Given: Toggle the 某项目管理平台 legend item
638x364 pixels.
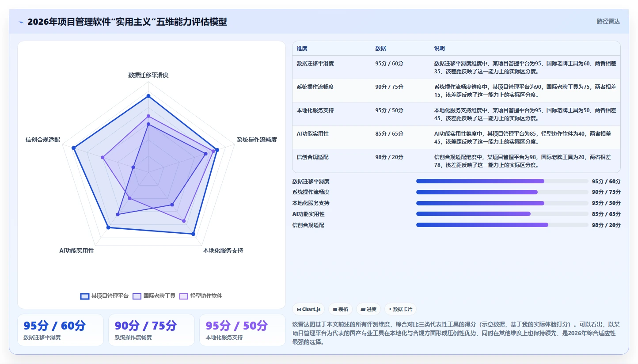Looking at the screenshot, I should (x=104, y=296).
